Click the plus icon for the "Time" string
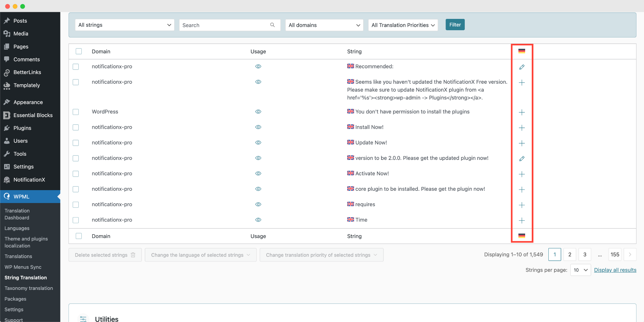The width and height of the screenshot is (644, 322). [522, 220]
